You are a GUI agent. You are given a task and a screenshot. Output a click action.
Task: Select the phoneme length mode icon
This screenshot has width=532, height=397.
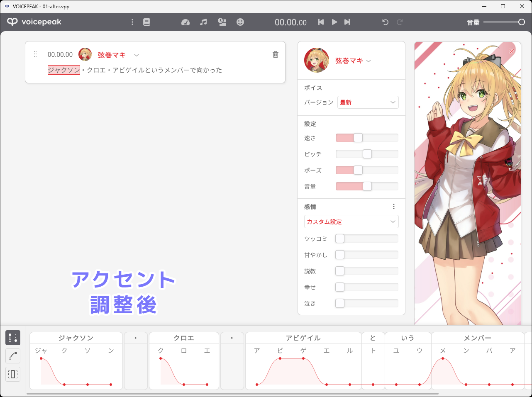(x=13, y=374)
